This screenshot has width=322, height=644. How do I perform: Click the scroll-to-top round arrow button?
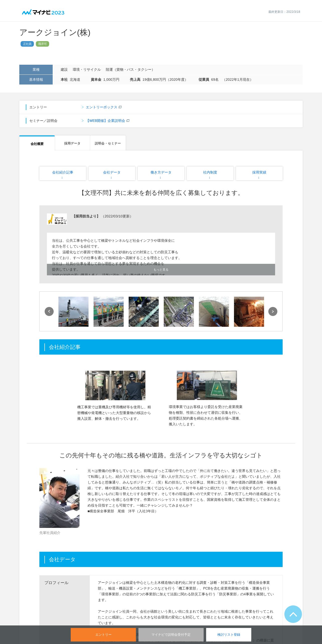point(293,614)
